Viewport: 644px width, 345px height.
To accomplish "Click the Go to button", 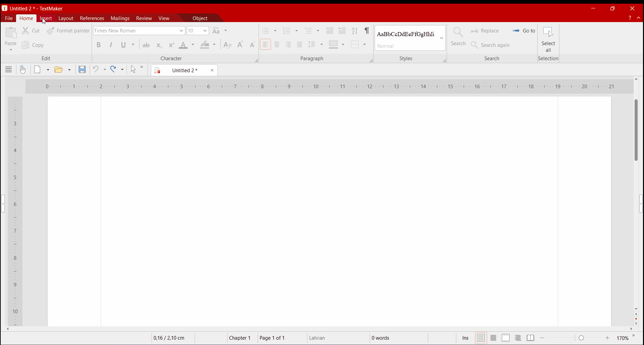I will (x=524, y=31).
